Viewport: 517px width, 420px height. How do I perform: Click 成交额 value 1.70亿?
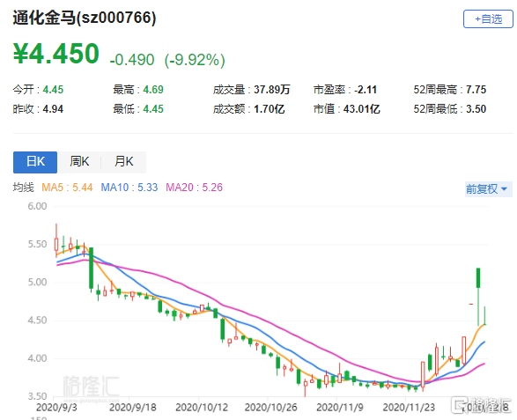[269, 109]
